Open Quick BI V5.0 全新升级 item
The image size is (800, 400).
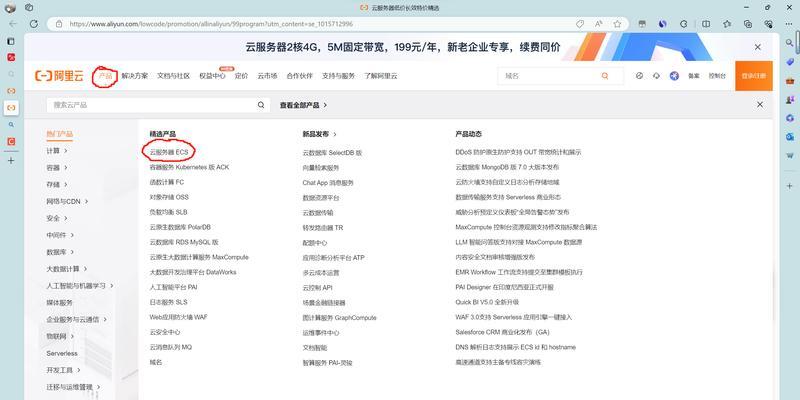[487, 302]
